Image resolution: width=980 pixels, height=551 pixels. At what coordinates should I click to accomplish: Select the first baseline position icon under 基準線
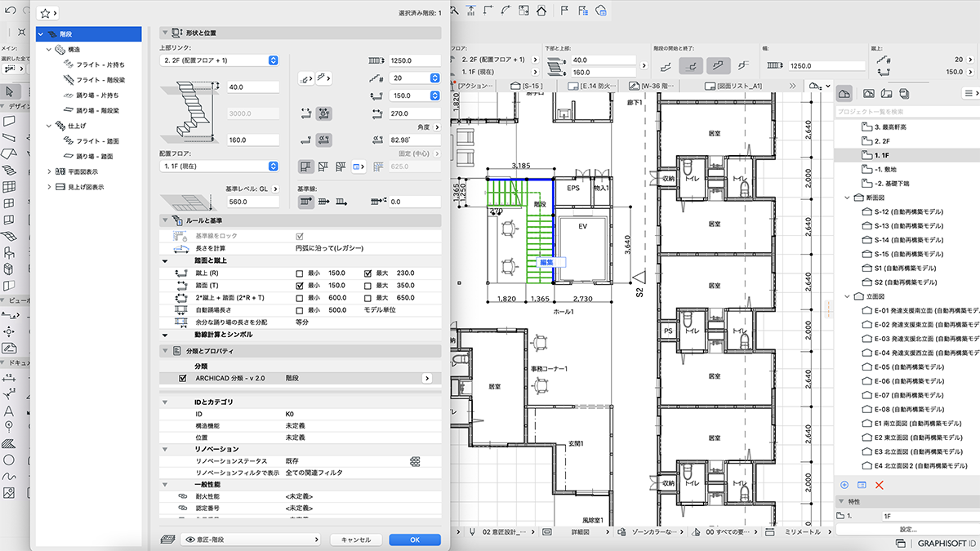(305, 201)
